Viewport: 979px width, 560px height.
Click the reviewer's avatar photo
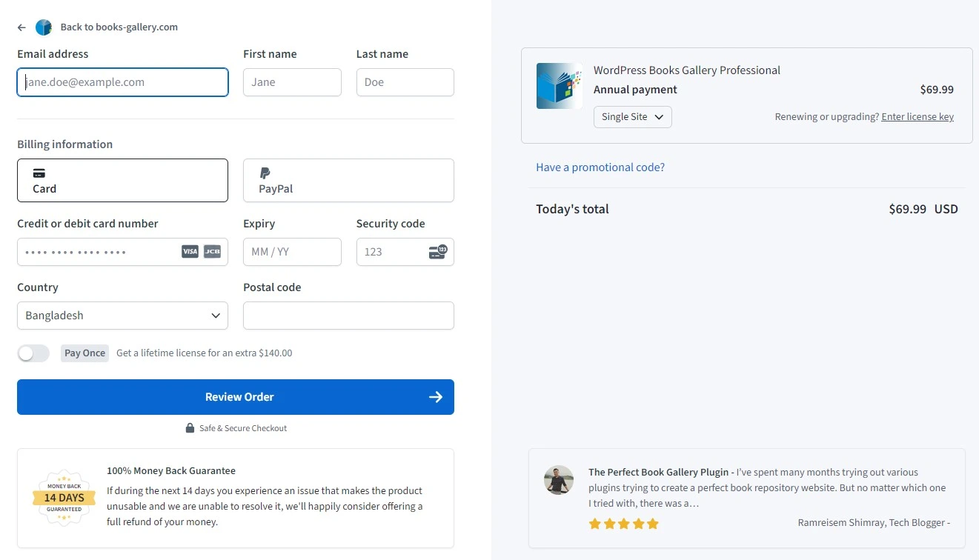559,480
